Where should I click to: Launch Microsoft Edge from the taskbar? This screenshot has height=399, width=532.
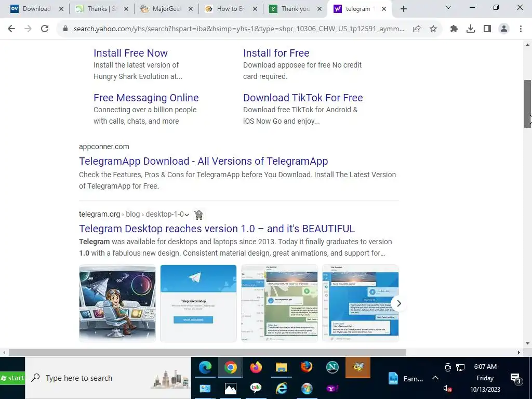click(205, 367)
